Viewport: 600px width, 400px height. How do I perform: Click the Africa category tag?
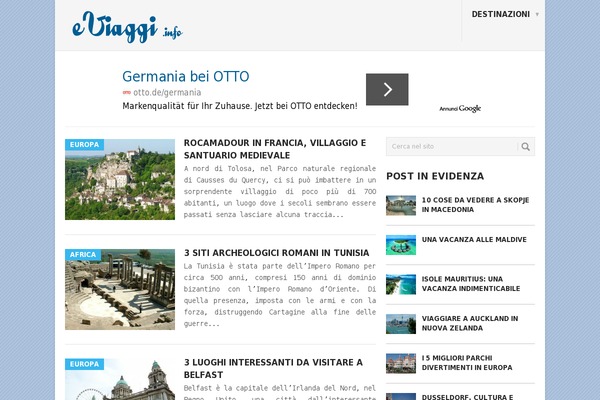83,255
